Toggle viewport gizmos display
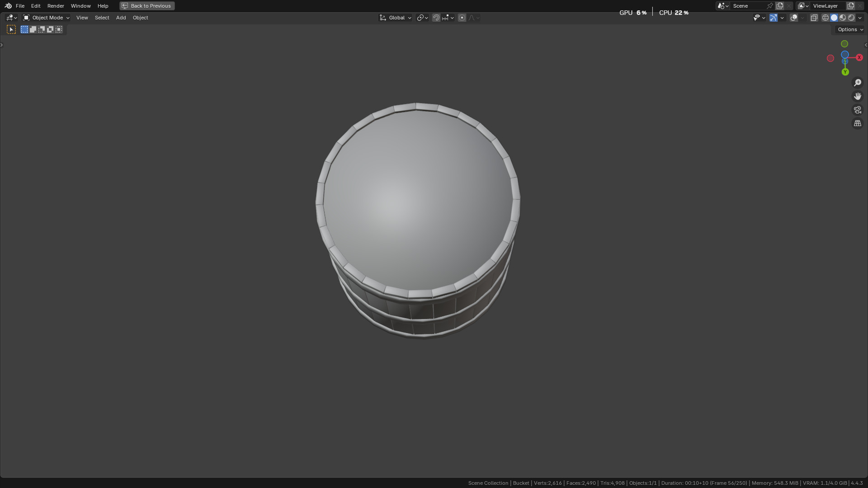868x488 pixels. (774, 18)
